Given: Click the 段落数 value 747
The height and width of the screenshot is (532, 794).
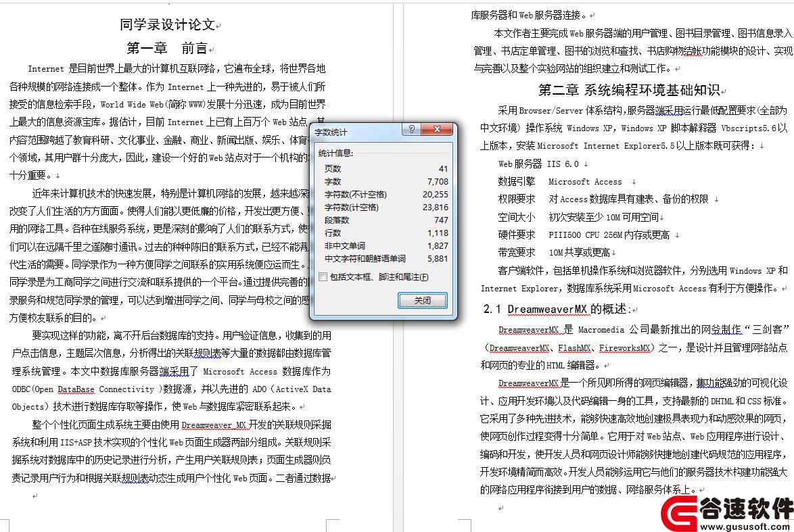Looking at the screenshot, I should click(x=441, y=220).
